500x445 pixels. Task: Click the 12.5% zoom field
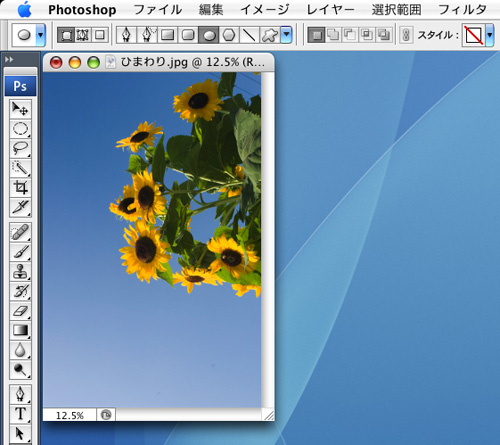click(x=70, y=415)
